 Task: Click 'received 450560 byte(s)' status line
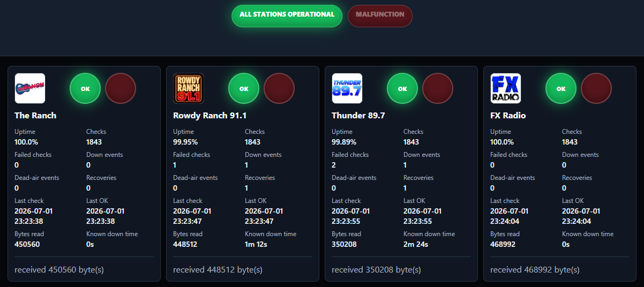(59, 270)
